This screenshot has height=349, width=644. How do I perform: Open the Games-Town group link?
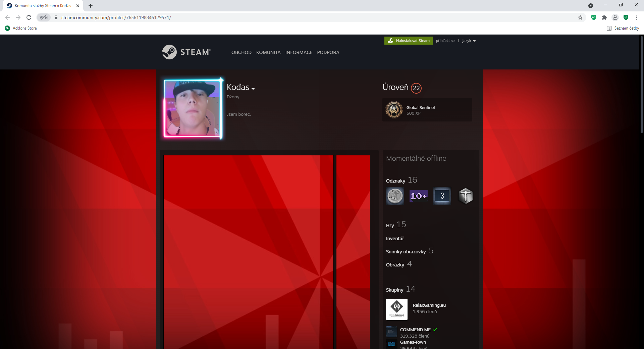(x=413, y=342)
